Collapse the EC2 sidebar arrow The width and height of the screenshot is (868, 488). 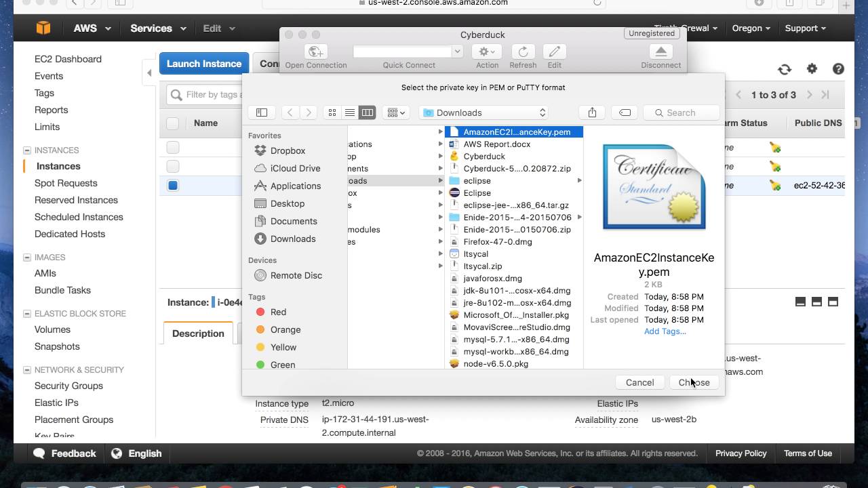tap(149, 73)
